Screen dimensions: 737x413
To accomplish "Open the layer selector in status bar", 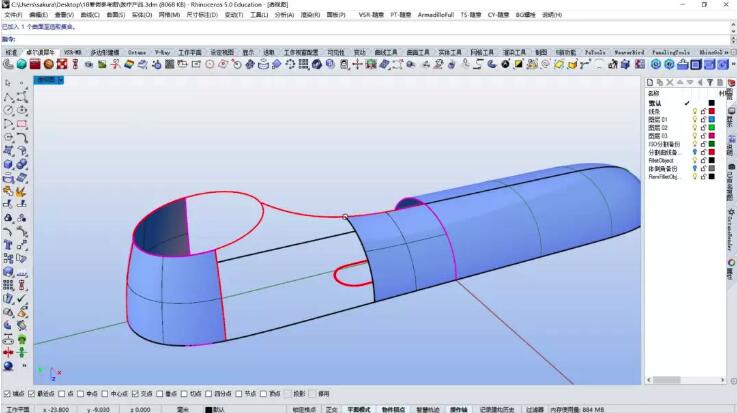I will click(x=218, y=409).
